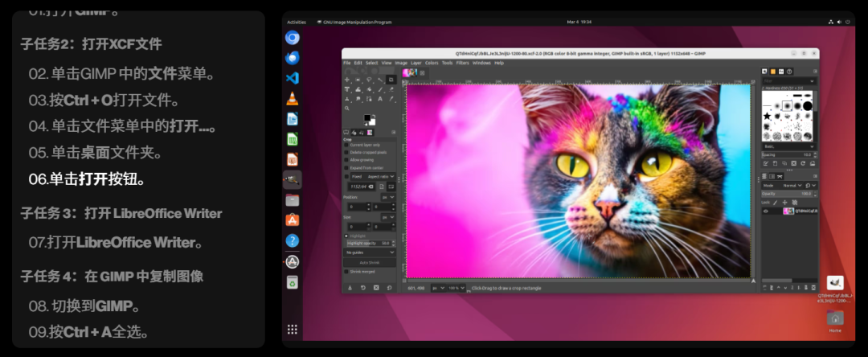Image resolution: width=868 pixels, height=357 pixels.
Task: Toggle the Highlight checkbox
Action: coord(346,236)
